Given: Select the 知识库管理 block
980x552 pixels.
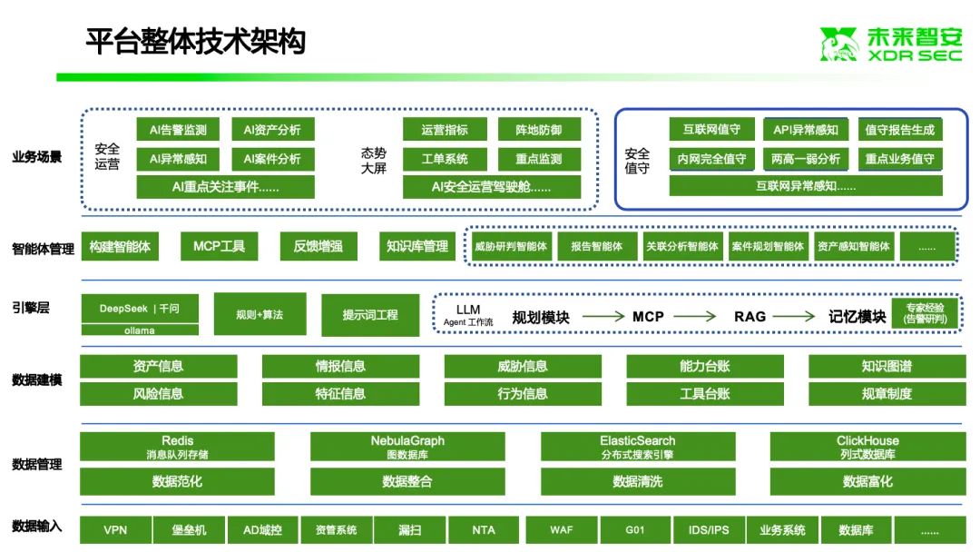Looking at the screenshot, I should [417, 246].
